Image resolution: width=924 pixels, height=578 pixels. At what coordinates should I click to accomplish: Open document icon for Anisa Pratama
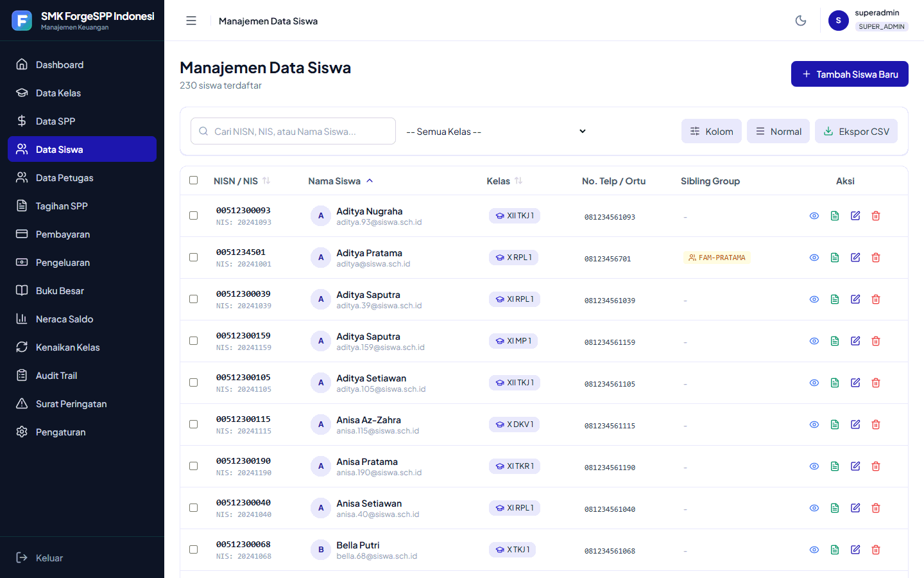click(x=835, y=466)
